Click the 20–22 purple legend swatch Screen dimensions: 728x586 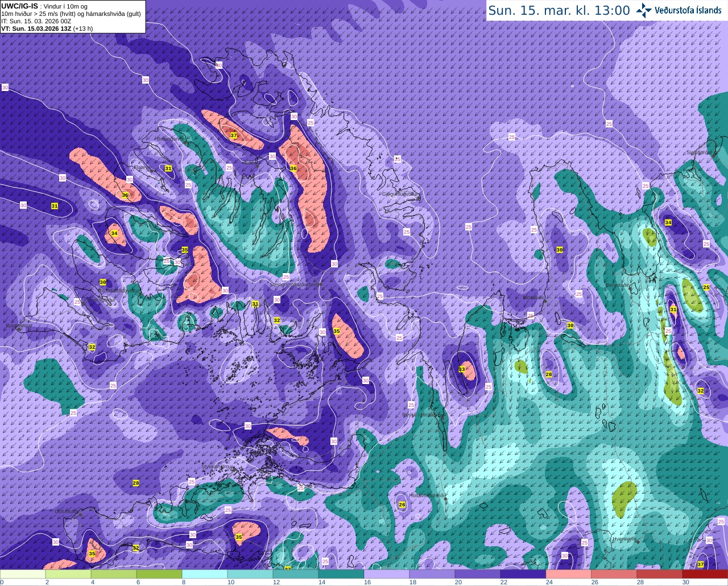[x=478, y=574]
